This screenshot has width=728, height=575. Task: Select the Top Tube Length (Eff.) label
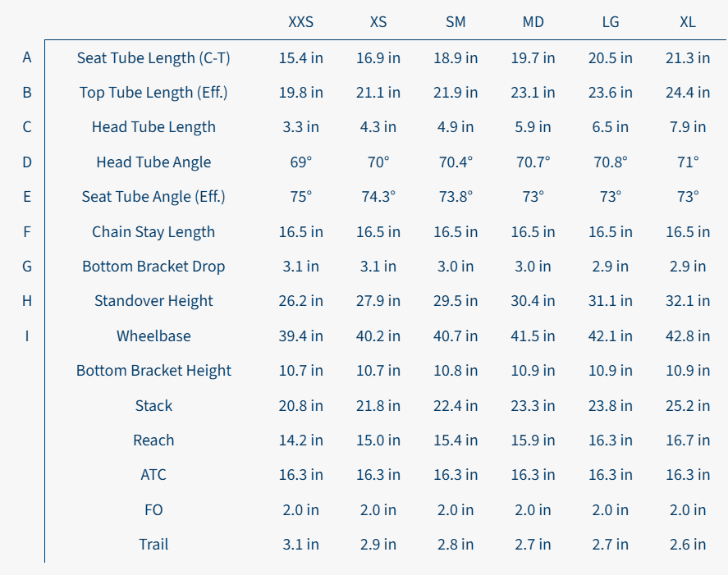point(153,93)
